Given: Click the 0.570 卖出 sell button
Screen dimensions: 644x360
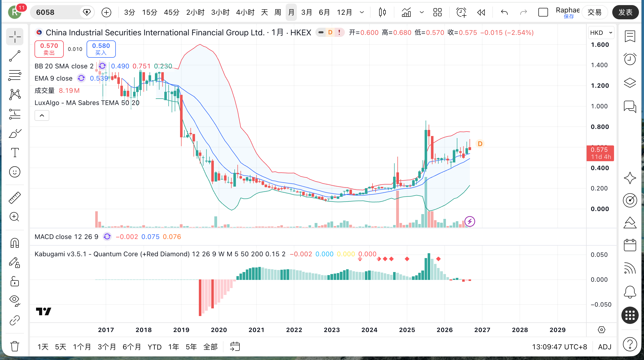Looking at the screenshot, I should pyautogui.click(x=49, y=49).
